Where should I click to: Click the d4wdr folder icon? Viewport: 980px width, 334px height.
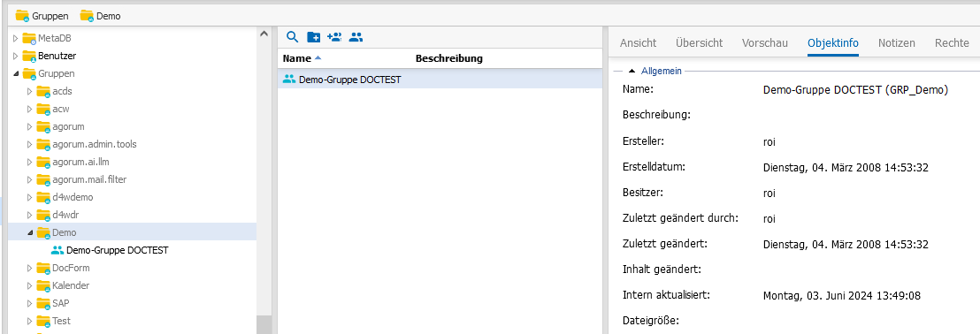point(43,215)
